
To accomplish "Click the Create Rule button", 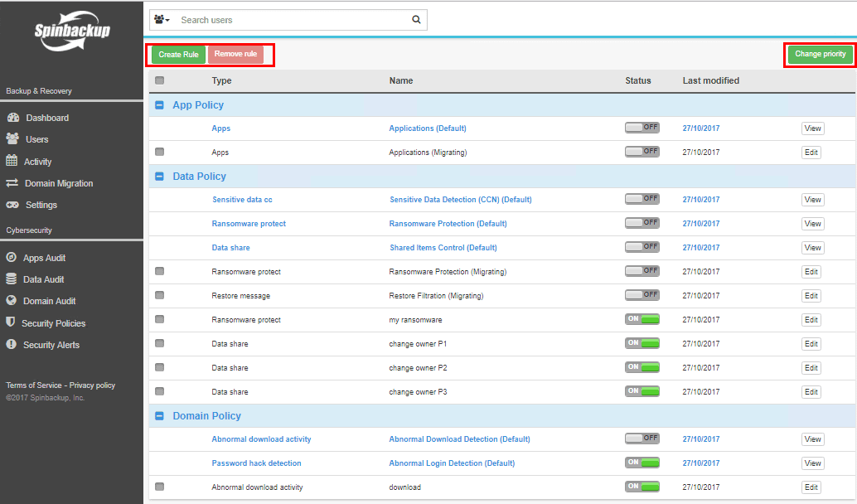I will tap(179, 55).
